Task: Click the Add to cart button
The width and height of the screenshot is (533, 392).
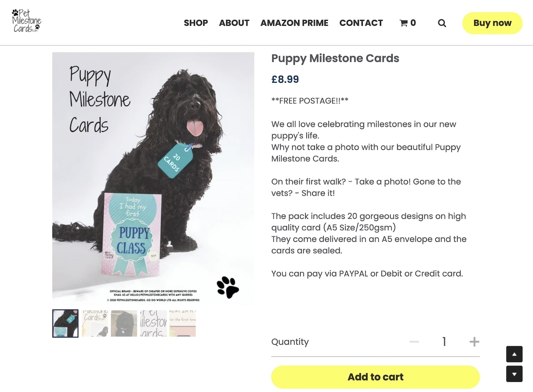Action: click(375, 377)
